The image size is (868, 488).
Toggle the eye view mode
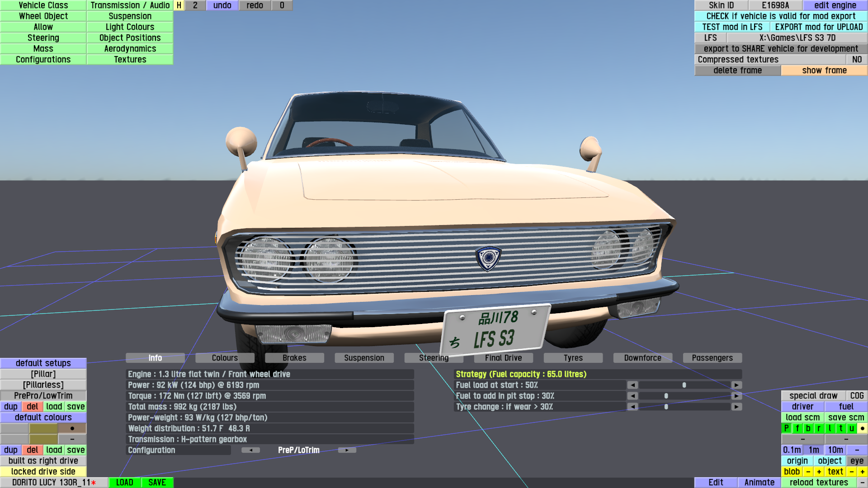(x=857, y=461)
